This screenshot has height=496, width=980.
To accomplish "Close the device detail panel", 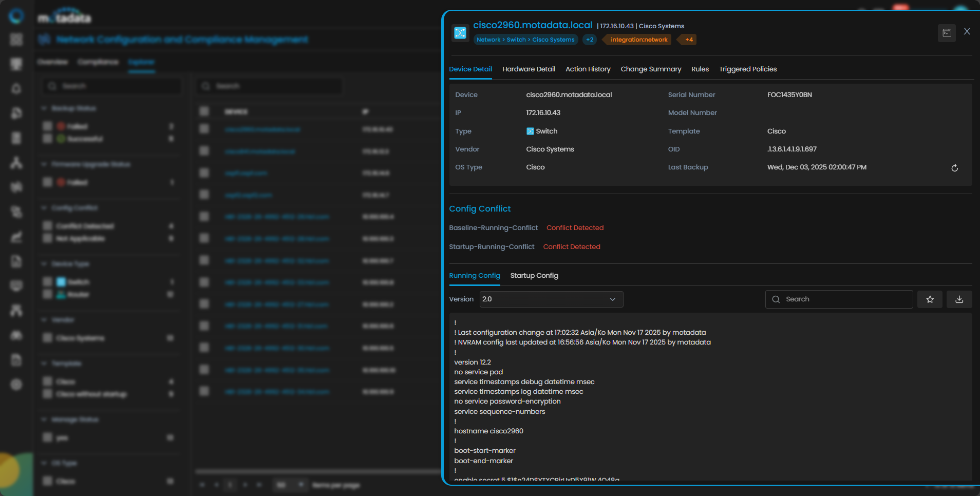I will [x=967, y=32].
